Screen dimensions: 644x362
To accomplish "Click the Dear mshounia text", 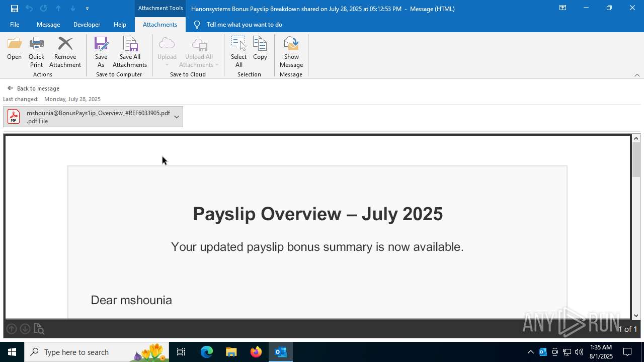I will point(131,300).
